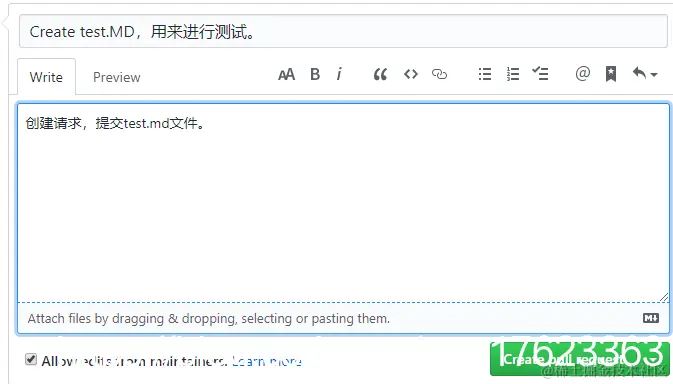Screen dimensions: 673x384
Task: Insert a block quote
Action: tap(380, 75)
